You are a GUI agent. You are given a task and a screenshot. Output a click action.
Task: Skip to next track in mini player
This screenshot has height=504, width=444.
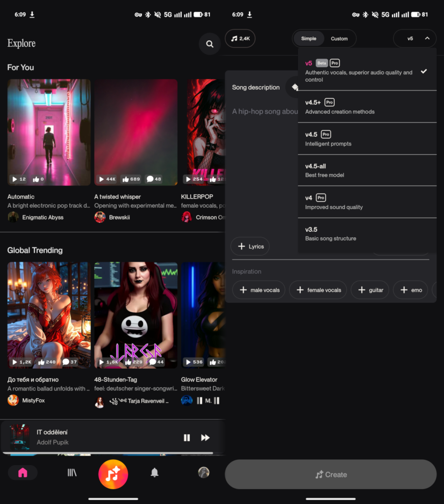206,438
